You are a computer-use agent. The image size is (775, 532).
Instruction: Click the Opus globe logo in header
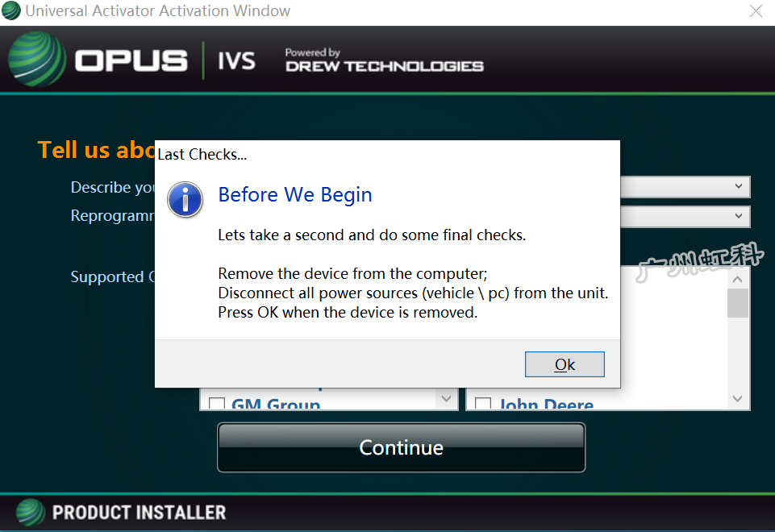[x=37, y=60]
